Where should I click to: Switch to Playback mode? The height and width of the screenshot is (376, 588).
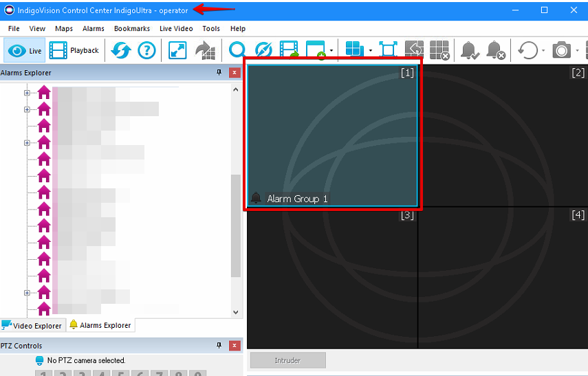(74, 50)
